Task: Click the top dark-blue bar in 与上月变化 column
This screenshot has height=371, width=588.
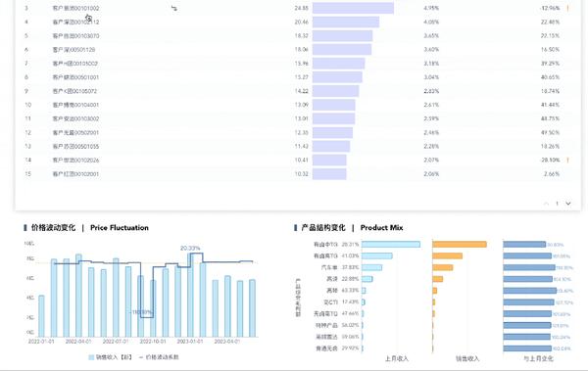Action: 524,245
